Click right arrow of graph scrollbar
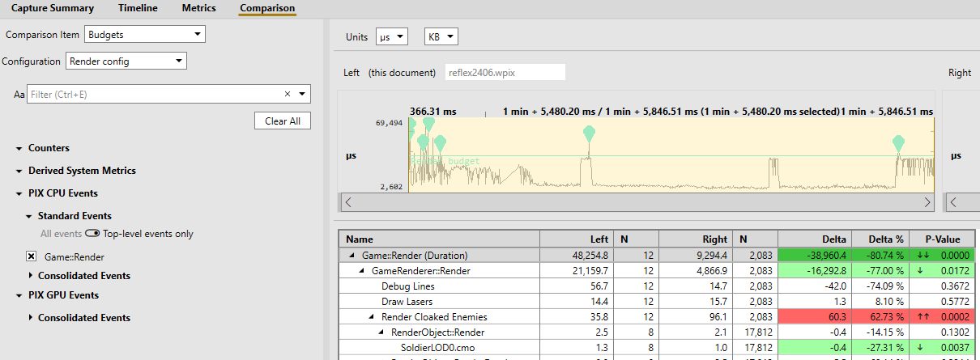This screenshot has width=980, height=360. pos(928,202)
